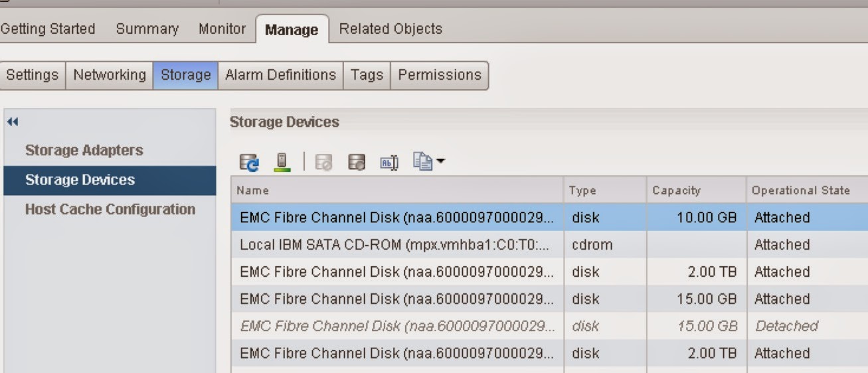Sort by the Operational State column header
Viewport: 868px width, 373px height.
click(x=807, y=190)
